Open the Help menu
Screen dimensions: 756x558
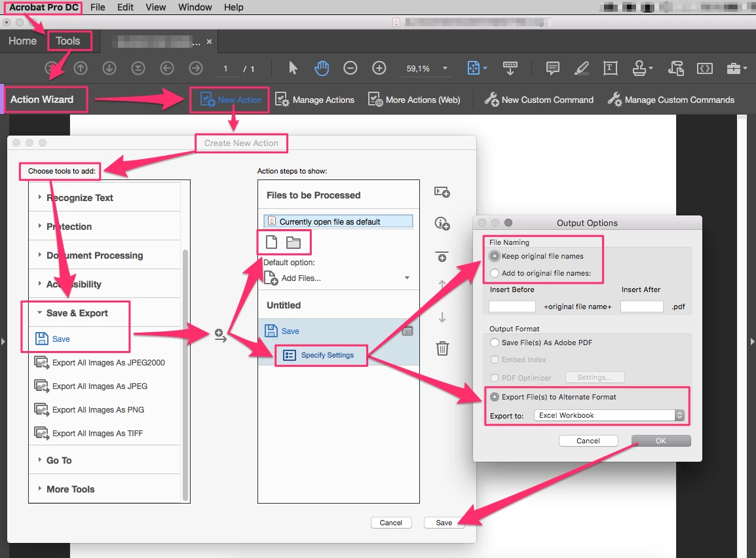(233, 7)
